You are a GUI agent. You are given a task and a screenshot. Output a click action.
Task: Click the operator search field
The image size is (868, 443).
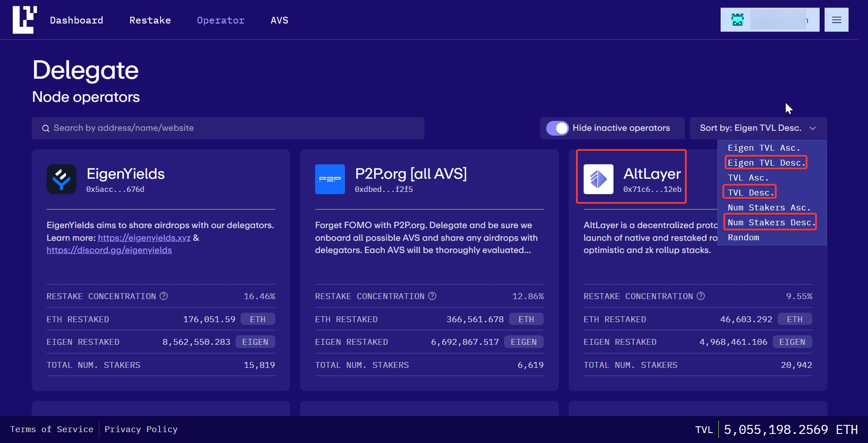tap(228, 128)
